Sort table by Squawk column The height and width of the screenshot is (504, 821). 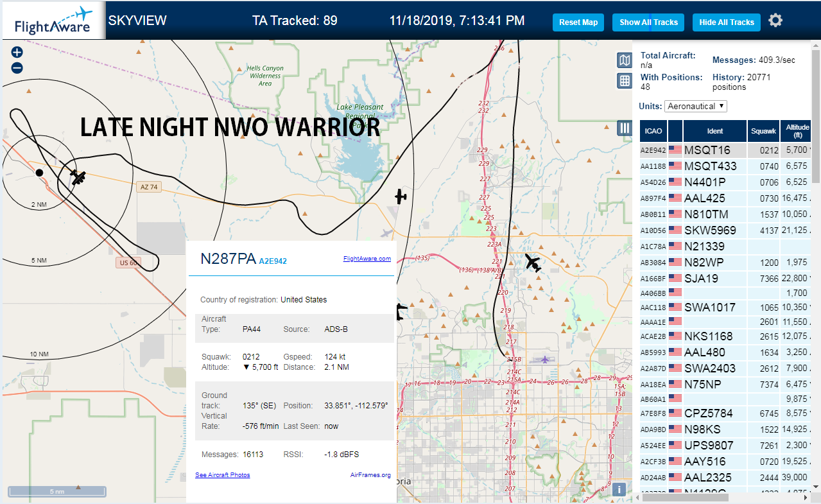click(763, 131)
